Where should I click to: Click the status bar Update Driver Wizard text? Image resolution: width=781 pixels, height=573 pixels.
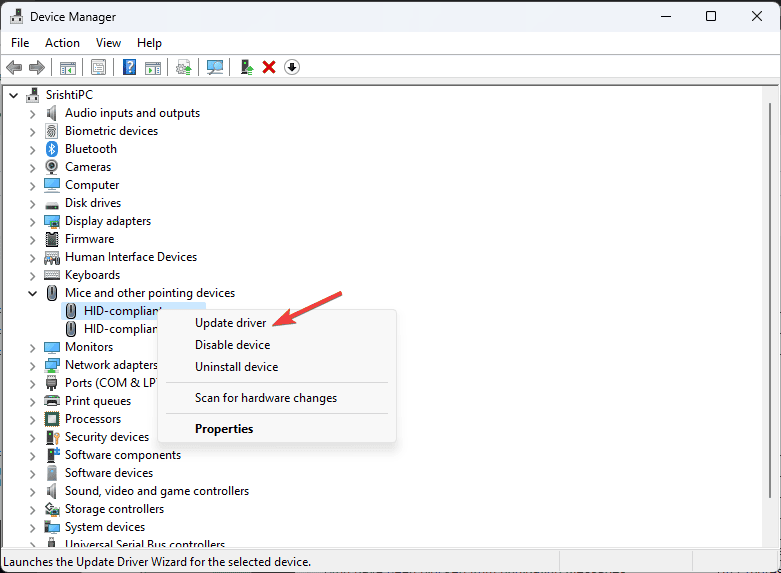pyautogui.click(x=157, y=562)
